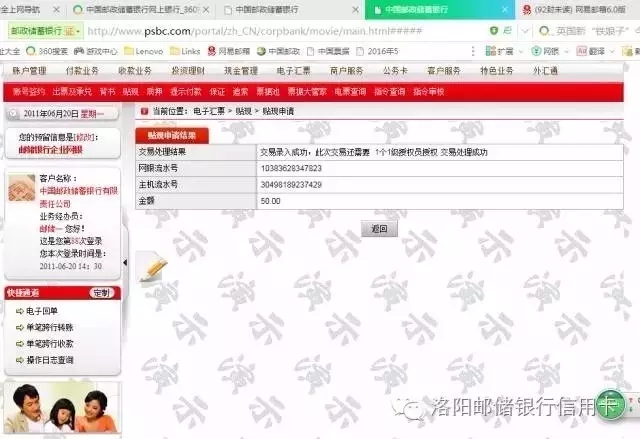Click the URL address field
Screen dimensions: 640x439
pyautogui.click(x=255, y=31)
